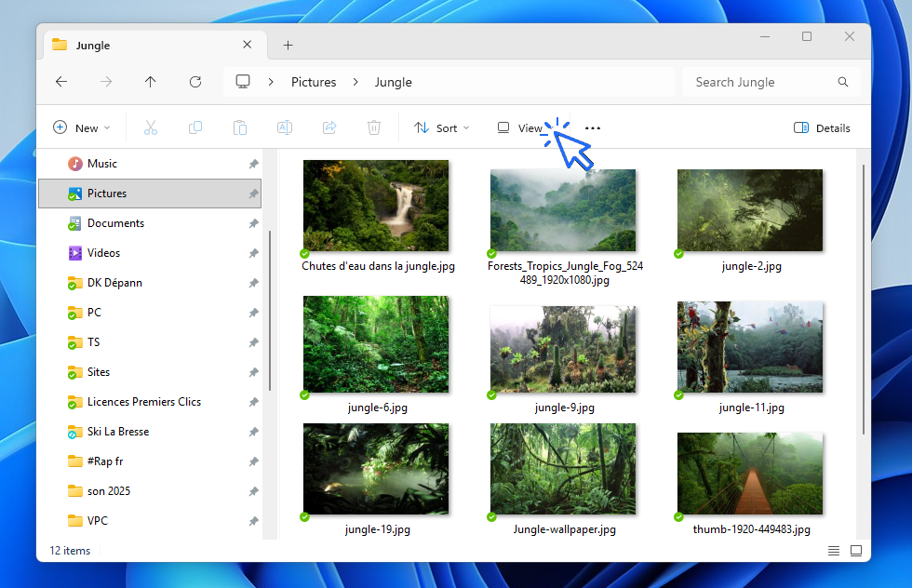912x588 pixels.
Task: Click the Rename icon in toolbar
Action: pos(285,128)
